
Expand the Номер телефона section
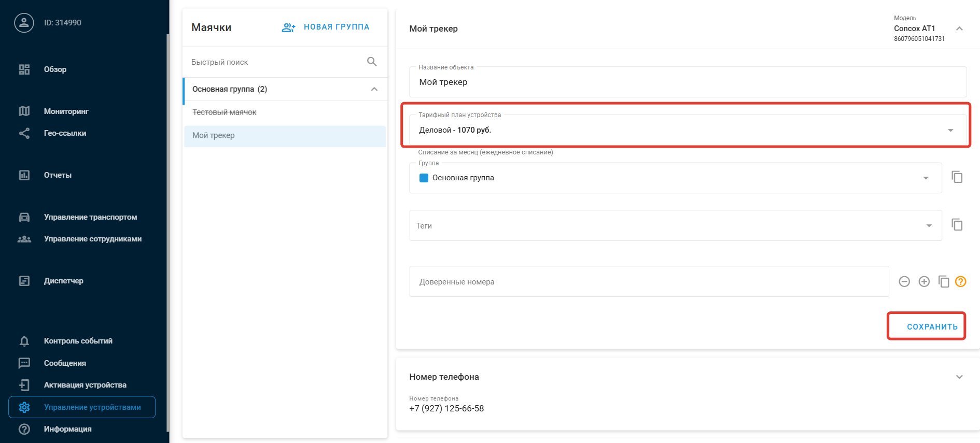pyautogui.click(x=959, y=377)
